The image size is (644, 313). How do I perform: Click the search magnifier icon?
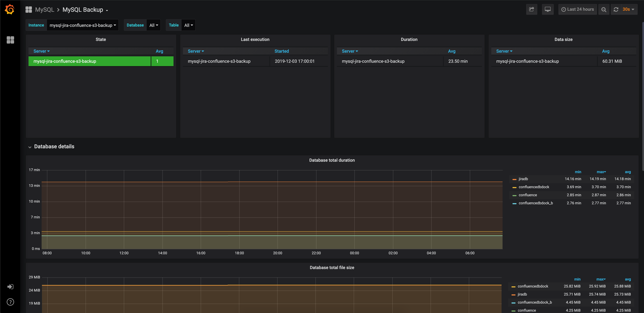point(604,9)
